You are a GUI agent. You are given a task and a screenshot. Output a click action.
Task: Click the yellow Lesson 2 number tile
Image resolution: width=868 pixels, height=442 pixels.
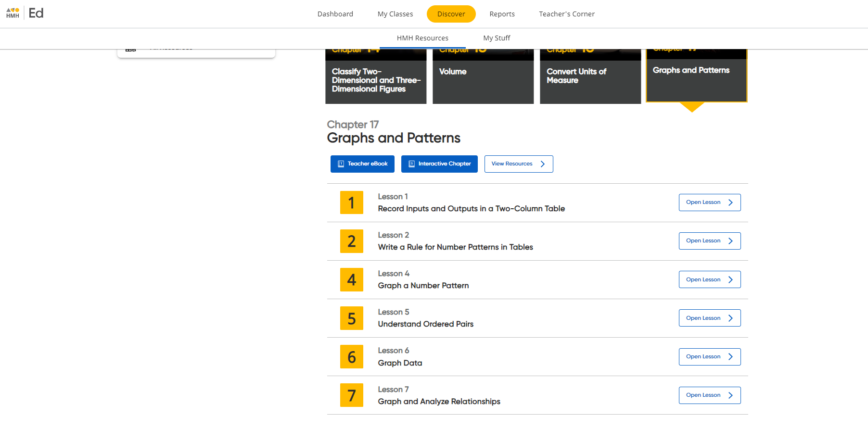(x=351, y=241)
